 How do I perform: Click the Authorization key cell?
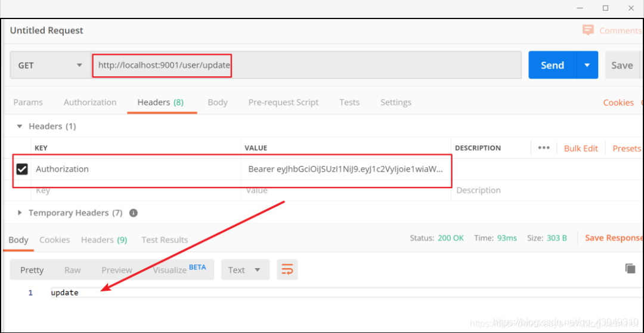click(136, 169)
